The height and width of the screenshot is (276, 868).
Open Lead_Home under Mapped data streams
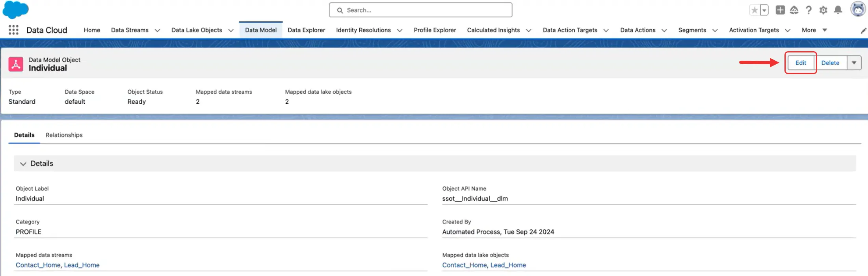point(82,265)
